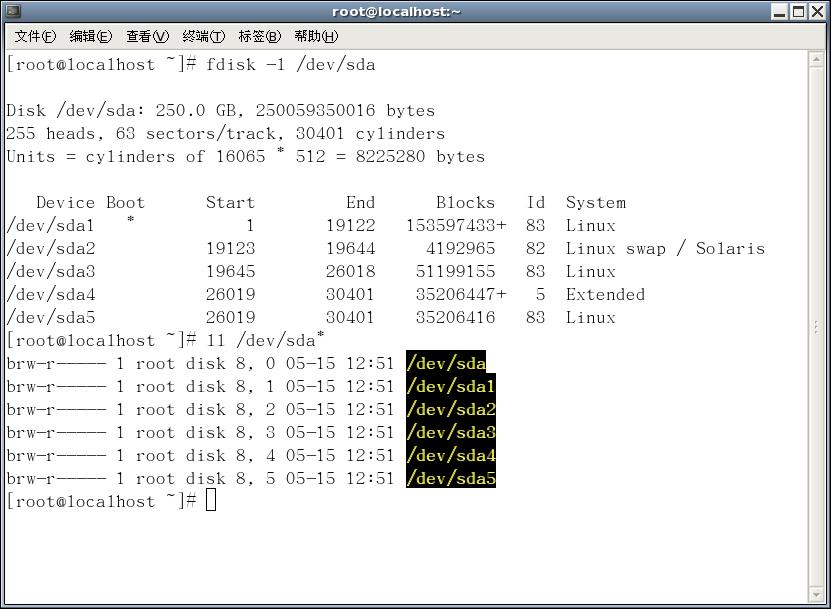Click the highlighted /dev/sda filename
This screenshot has height=609, width=831.
coord(447,363)
